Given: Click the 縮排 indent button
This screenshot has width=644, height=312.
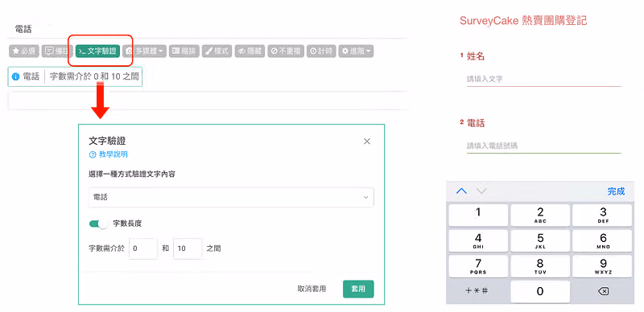Looking at the screenshot, I should [x=184, y=51].
